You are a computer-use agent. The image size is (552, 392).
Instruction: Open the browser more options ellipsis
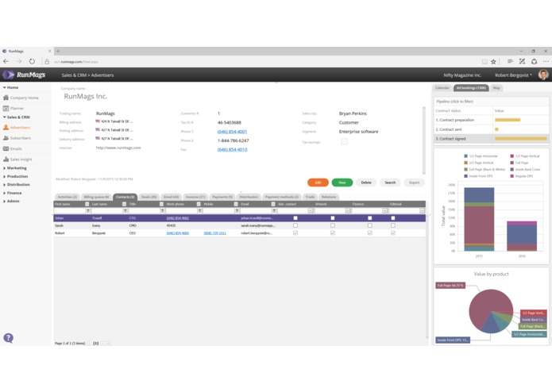[x=546, y=62]
